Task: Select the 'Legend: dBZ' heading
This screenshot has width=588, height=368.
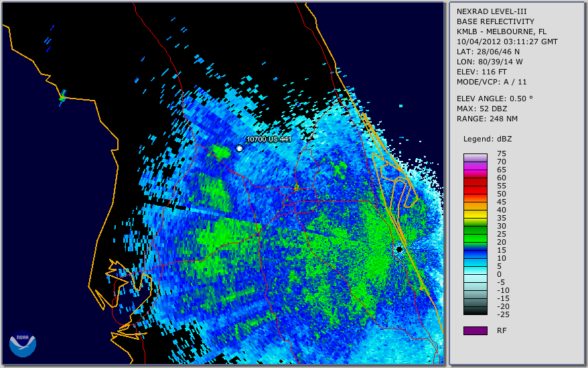Action: pos(488,139)
